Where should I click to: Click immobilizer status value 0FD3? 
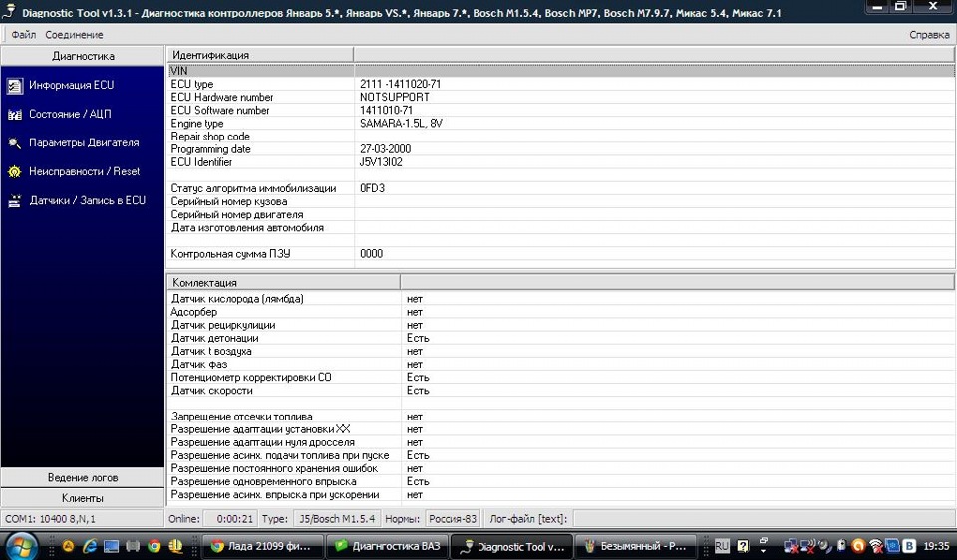coord(372,188)
